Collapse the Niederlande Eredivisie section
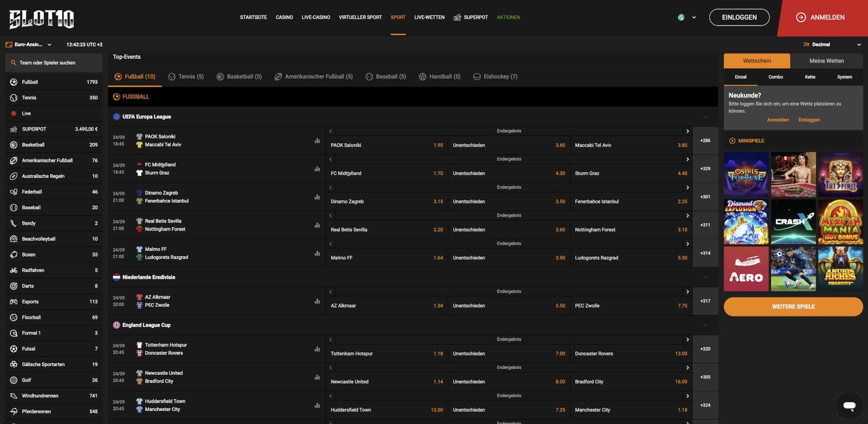 coord(705,277)
